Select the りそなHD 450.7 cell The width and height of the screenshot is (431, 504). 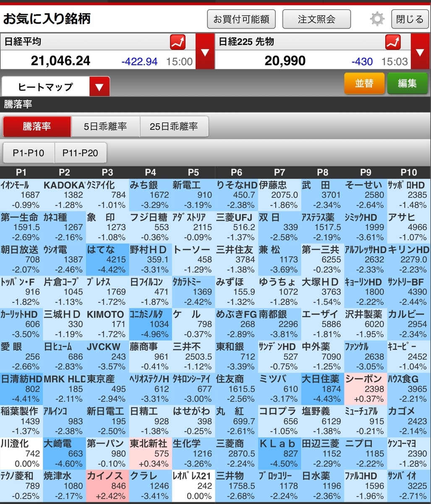[237, 195]
